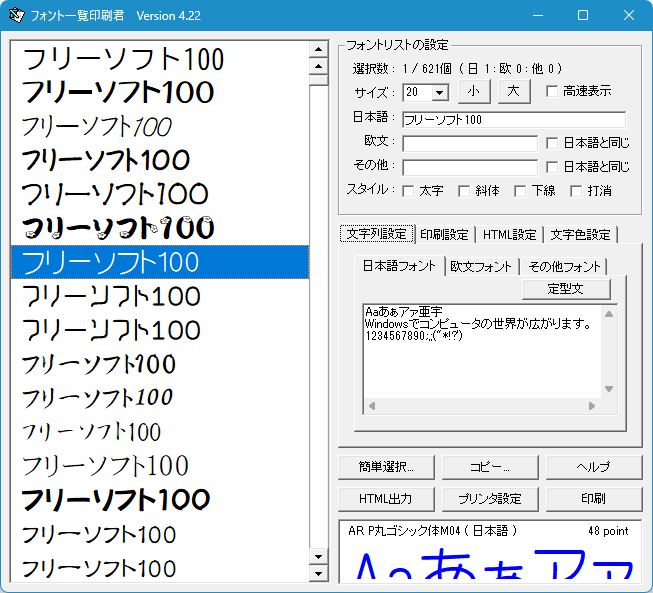This screenshot has height=593, width=653.
Task: Click the sample text box down scroll arrow
Action: 609,389
